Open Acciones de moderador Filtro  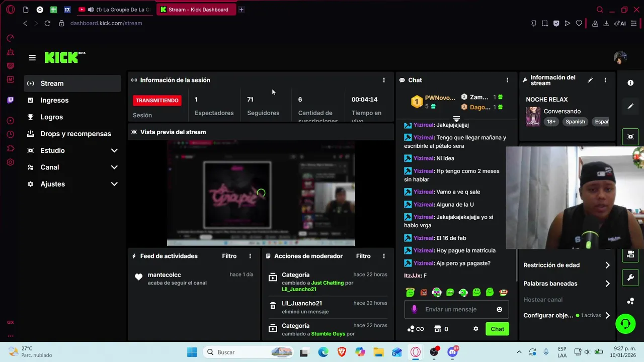363,256
